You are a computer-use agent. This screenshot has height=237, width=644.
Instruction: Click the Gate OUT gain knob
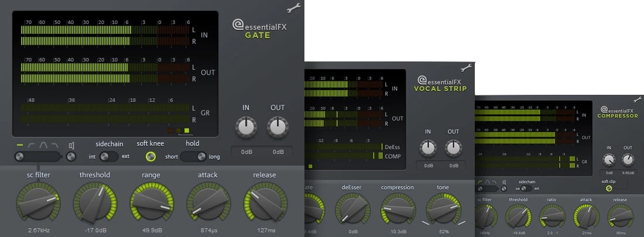[x=278, y=127]
